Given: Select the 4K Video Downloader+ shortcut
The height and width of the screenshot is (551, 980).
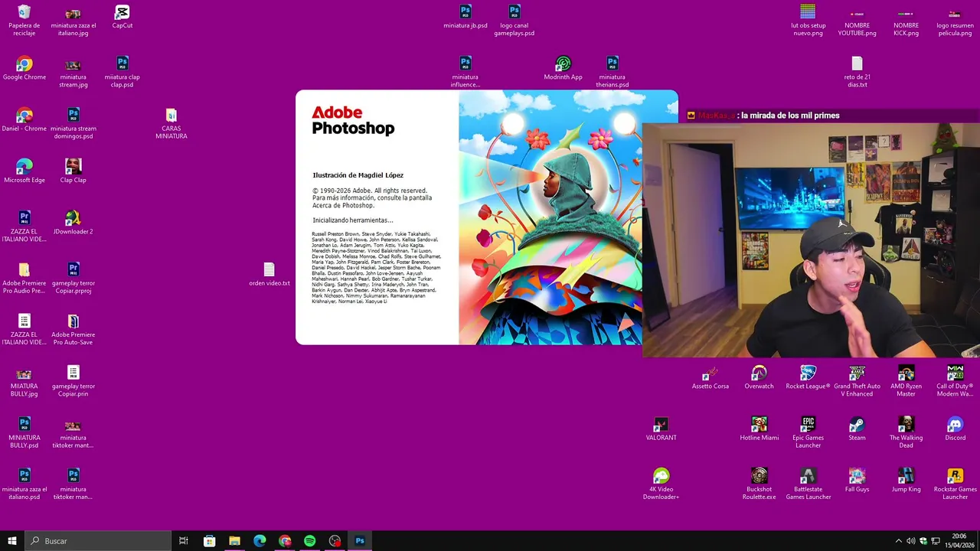Looking at the screenshot, I should (661, 484).
